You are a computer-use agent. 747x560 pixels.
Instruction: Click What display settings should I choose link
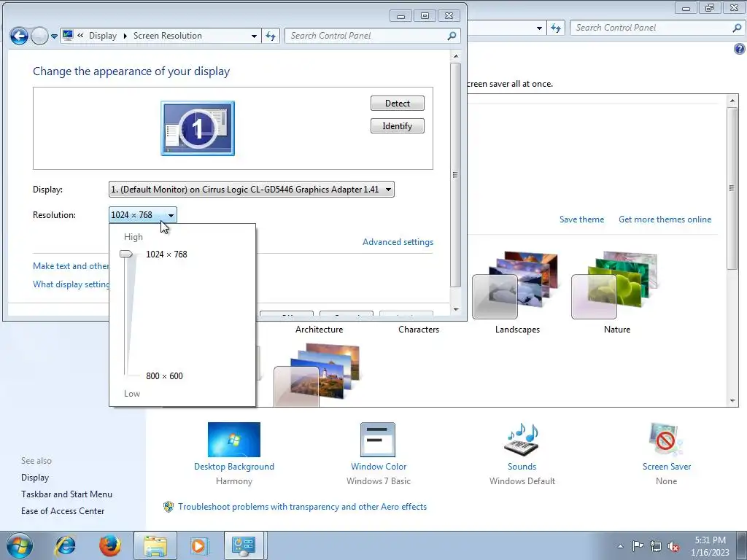point(71,284)
